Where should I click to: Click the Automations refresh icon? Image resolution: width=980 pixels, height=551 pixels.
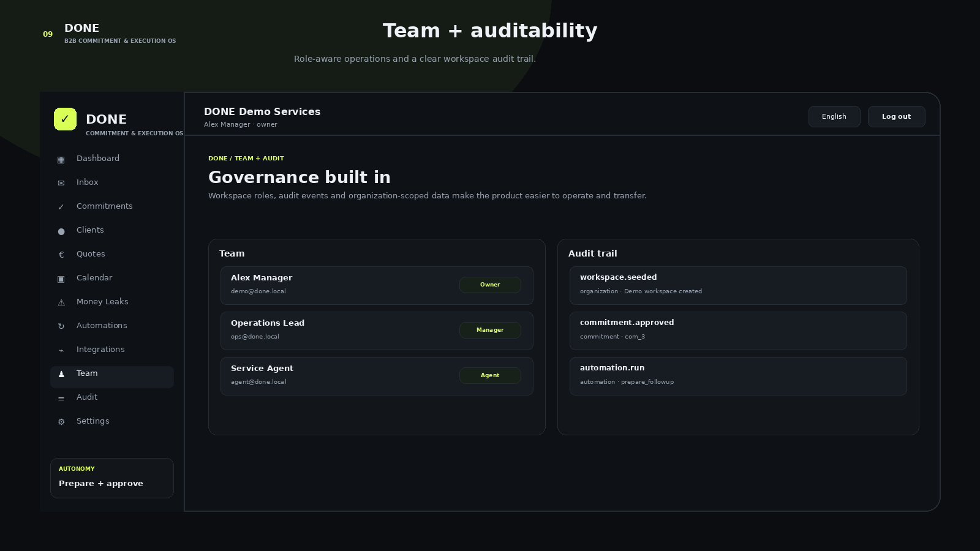click(x=61, y=326)
